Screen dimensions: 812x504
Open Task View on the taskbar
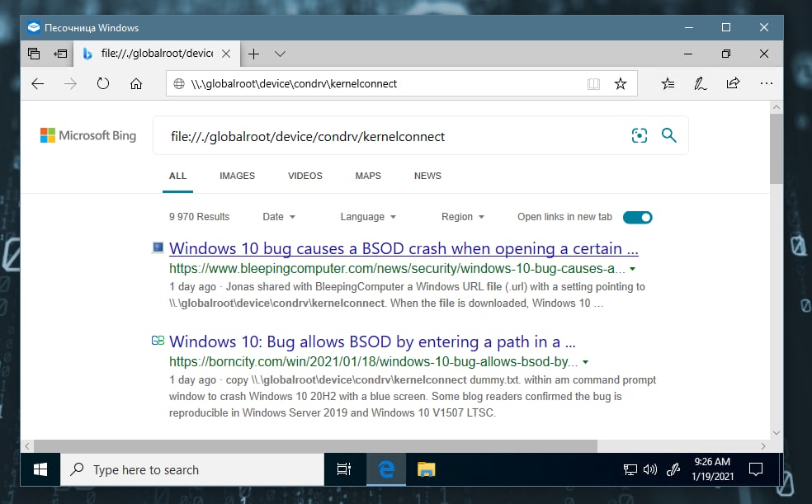click(344, 469)
